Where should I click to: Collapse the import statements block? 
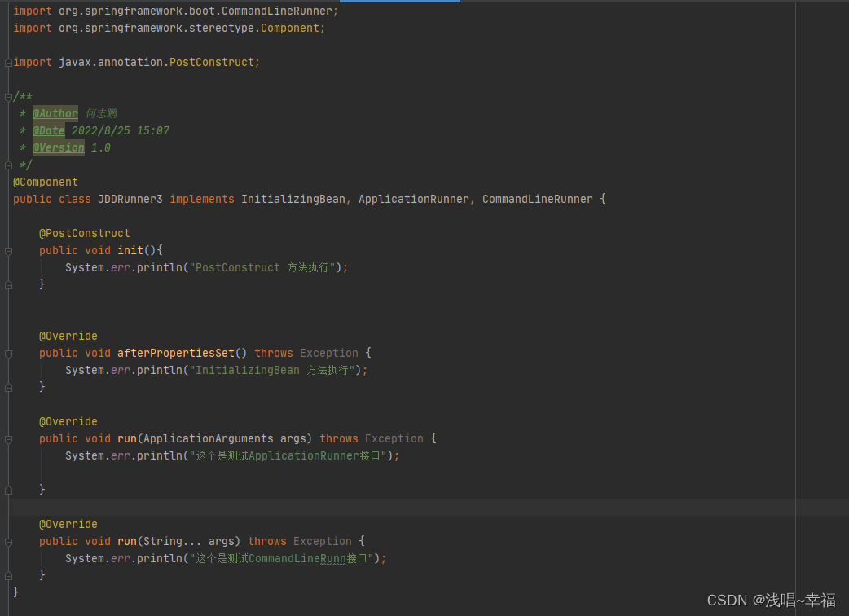(x=7, y=61)
